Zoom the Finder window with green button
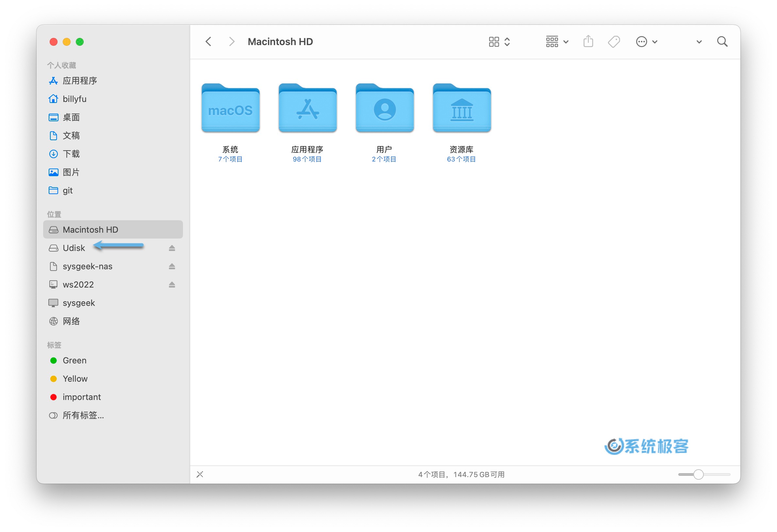Image resolution: width=777 pixels, height=532 pixels. click(x=80, y=42)
